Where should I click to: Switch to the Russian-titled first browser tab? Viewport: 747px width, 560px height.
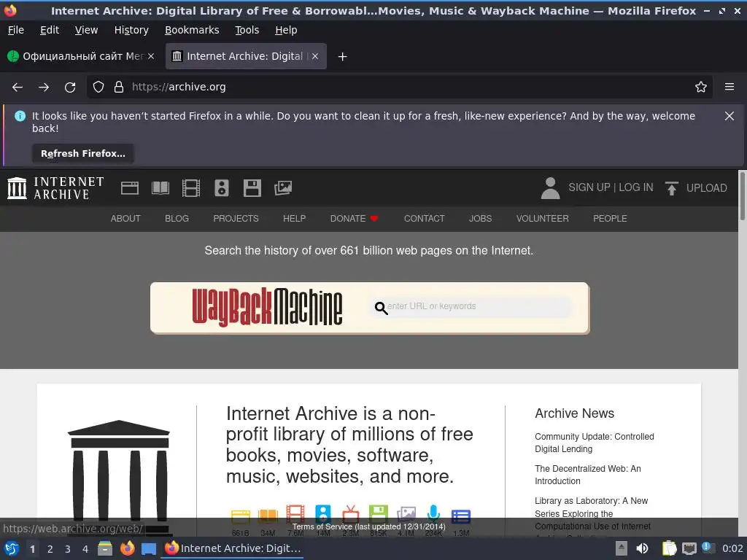click(82, 56)
